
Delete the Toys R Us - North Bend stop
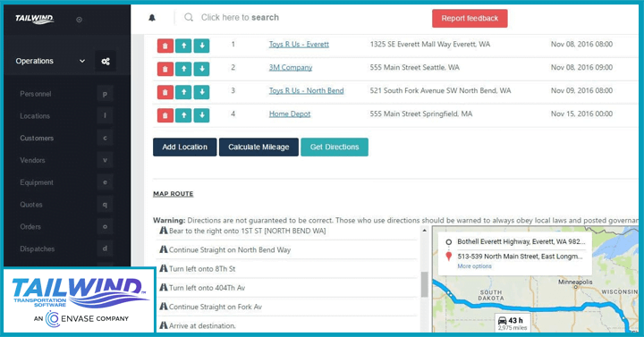tap(165, 92)
